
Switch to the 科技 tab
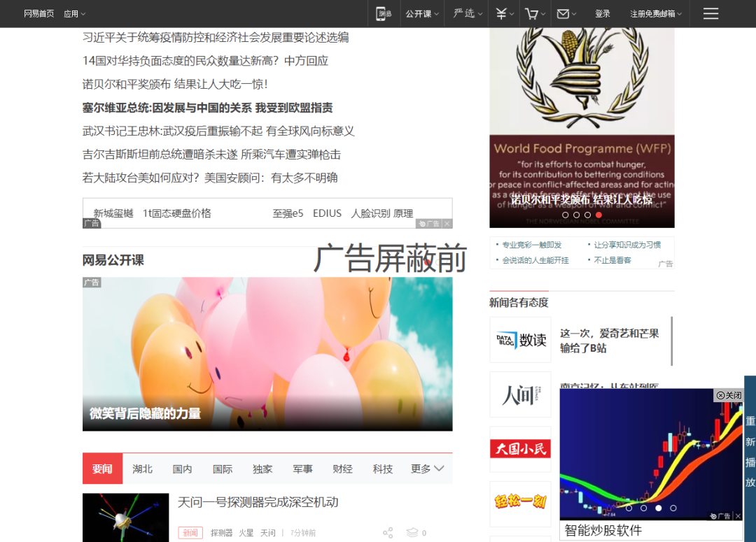point(383,469)
